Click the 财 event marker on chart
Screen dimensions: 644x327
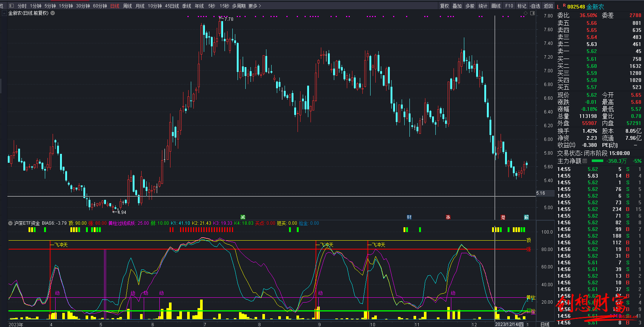click(x=409, y=217)
